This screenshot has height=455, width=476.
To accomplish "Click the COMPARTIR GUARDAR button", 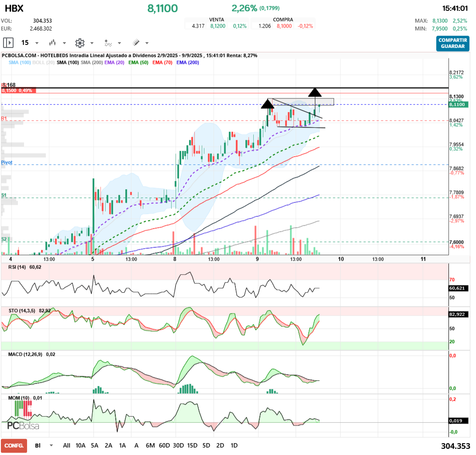I will (452, 43).
